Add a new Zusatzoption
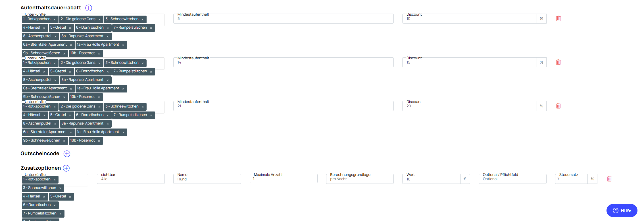 coord(66,168)
